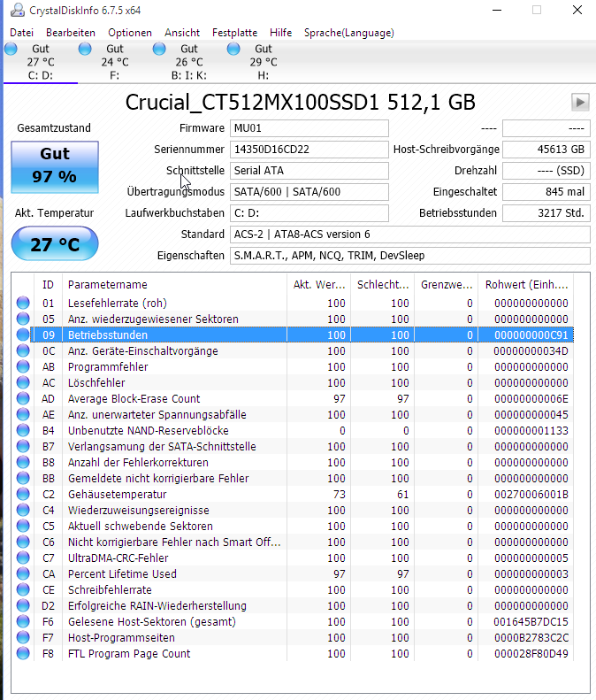Select the H: disk tab
Image resolution: width=596 pixels, height=700 pixels.
[x=264, y=62]
